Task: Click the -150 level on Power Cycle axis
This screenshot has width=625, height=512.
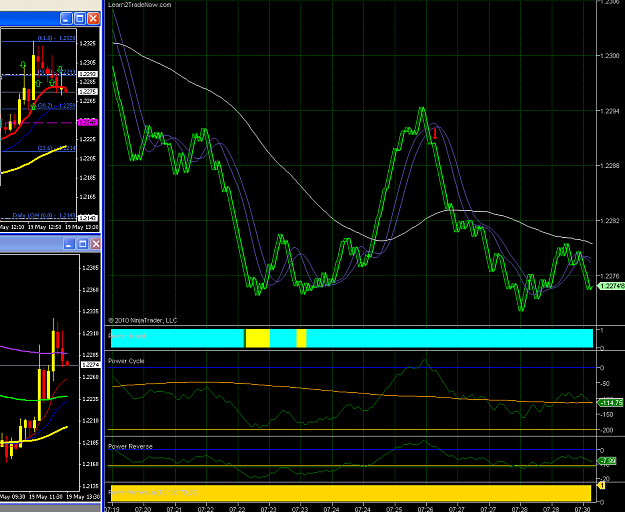Action: click(606, 415)
